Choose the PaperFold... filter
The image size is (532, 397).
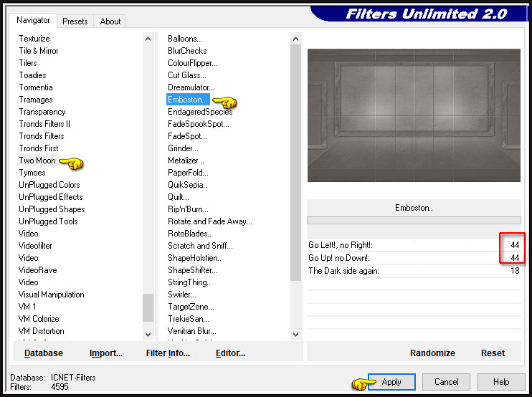[x=189, y=173]
